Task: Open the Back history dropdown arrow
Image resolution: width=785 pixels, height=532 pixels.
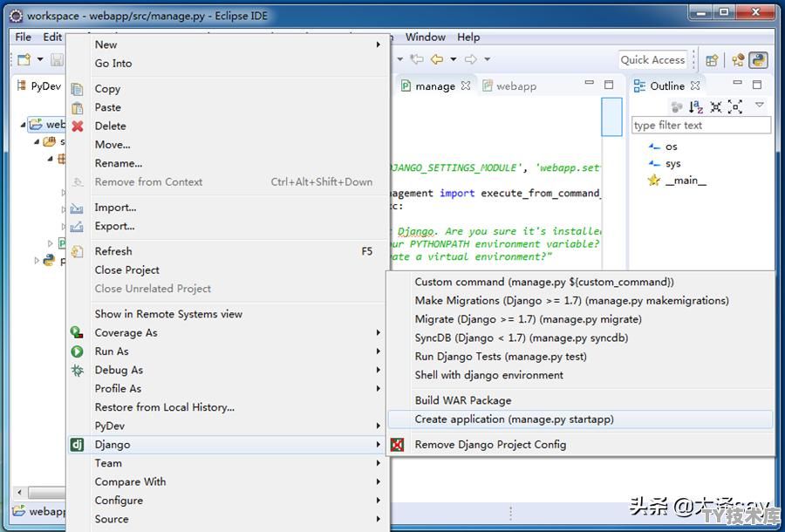Action: (453, 59)
